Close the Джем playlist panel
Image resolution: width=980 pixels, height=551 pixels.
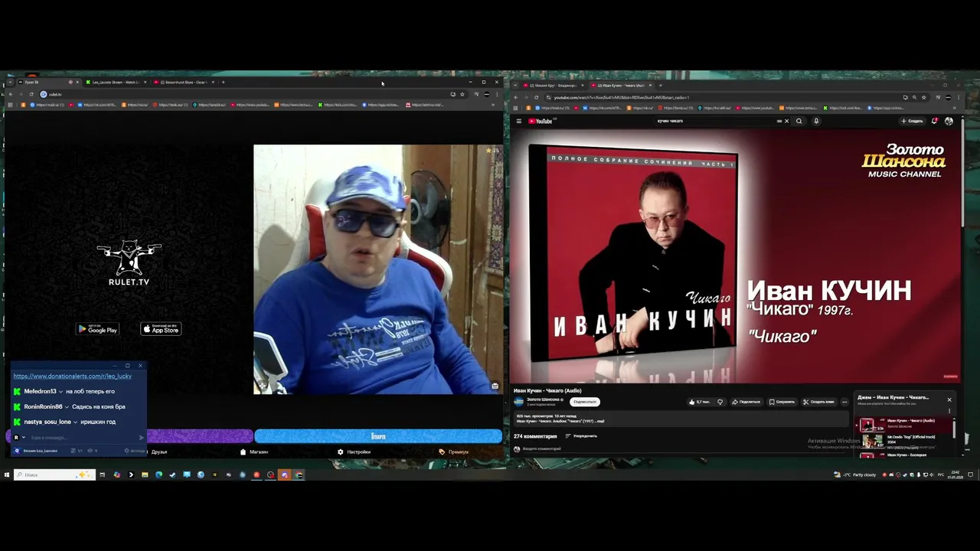[949, 399]
